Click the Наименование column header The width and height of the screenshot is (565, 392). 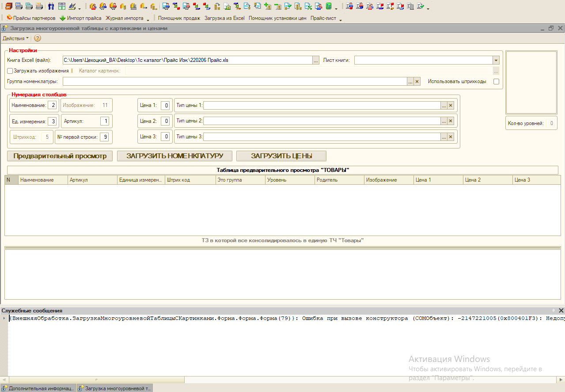43,180
